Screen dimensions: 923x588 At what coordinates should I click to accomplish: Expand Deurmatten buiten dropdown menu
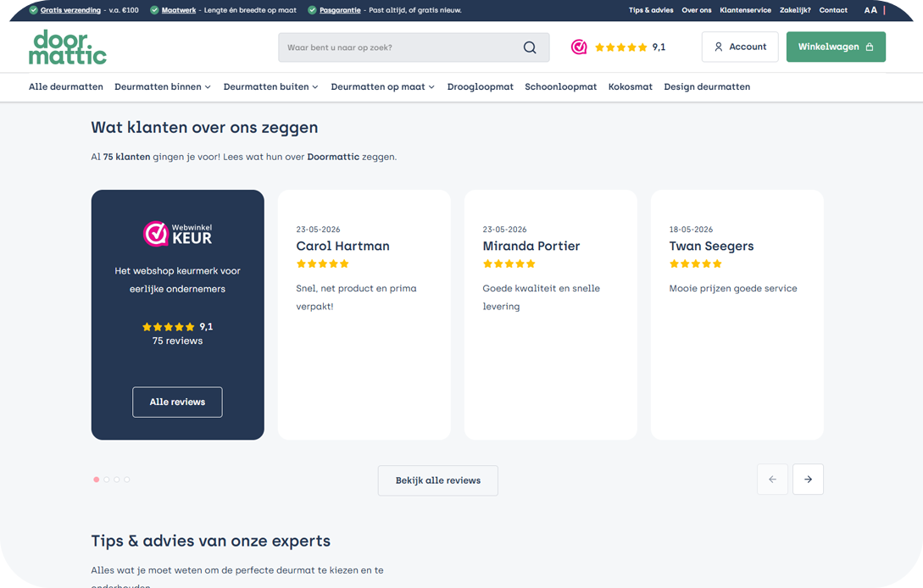click(x=270, y=86)
